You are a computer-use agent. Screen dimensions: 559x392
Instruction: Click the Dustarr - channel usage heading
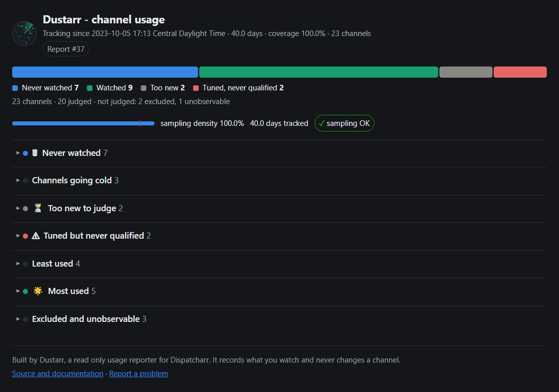(x=104, y=19)
